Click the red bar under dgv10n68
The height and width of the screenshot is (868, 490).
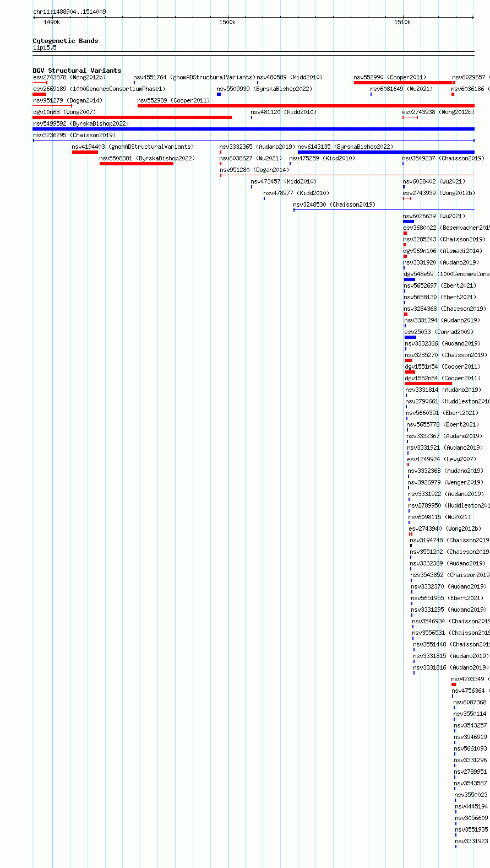coord(132,117)
